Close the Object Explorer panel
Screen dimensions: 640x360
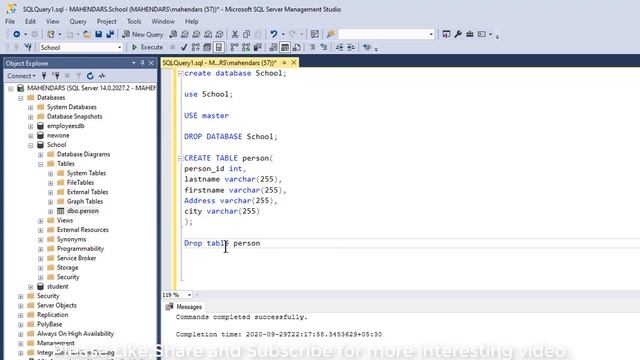click(x=151, y=63)
